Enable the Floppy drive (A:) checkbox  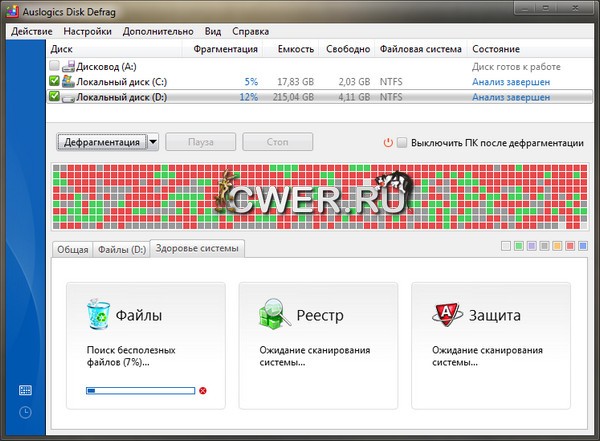tap(54, 66)
